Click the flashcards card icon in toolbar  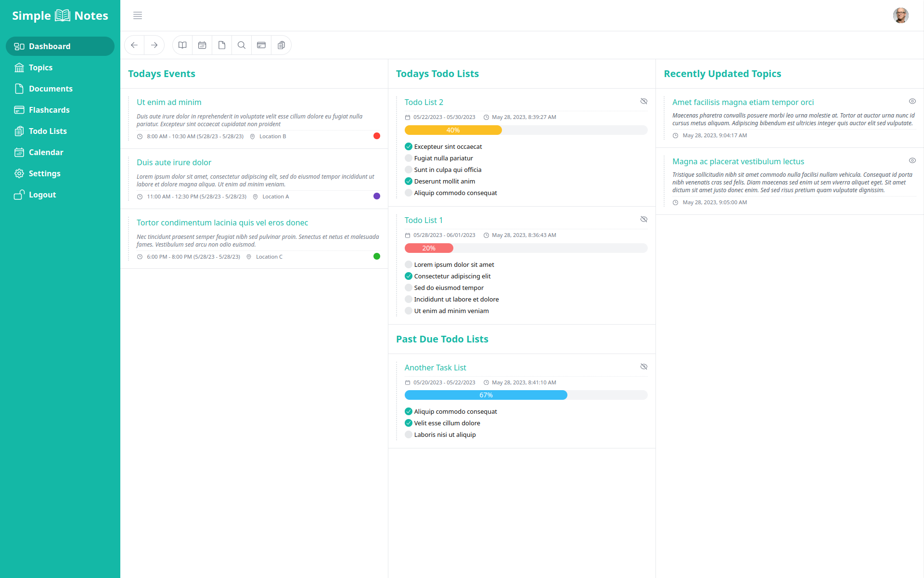tap(261, 45)
